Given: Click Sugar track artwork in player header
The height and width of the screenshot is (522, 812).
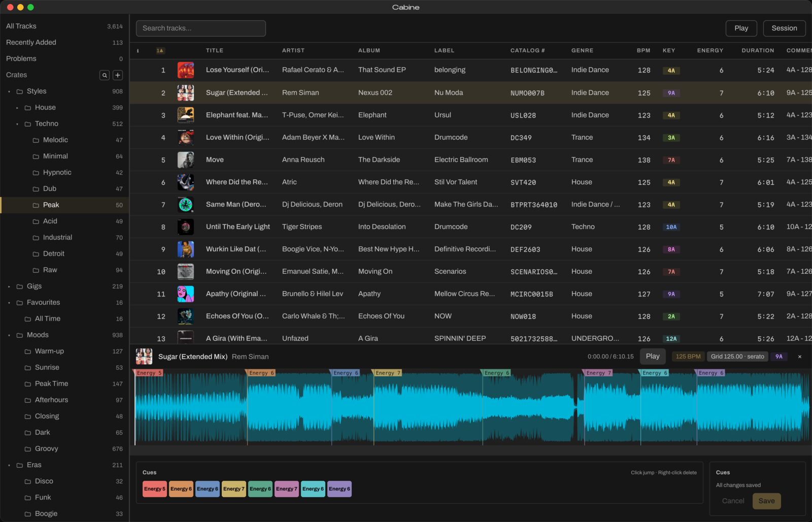Looking at the screenshot, I should pos(144,356).
